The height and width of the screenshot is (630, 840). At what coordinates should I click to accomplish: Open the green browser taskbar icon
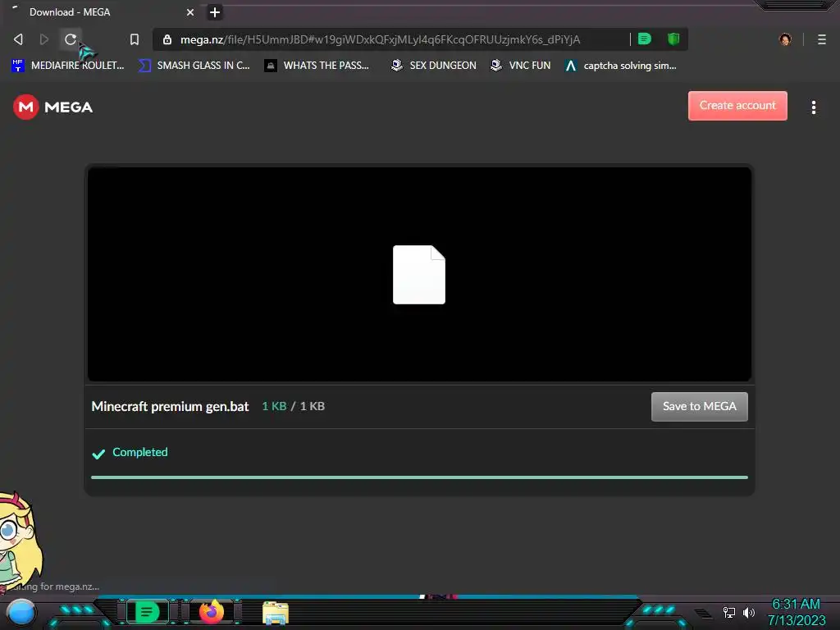coord(147,612)
